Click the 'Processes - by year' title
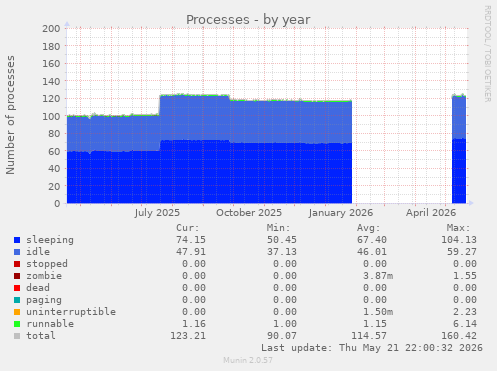This screenshot has width=497, height=371. [x=248, y=20]
